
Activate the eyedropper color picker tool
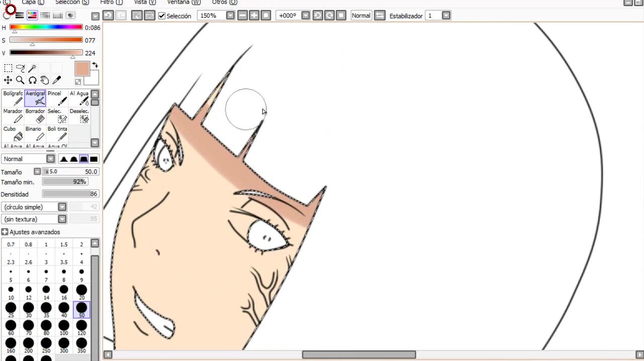point(57,80)
